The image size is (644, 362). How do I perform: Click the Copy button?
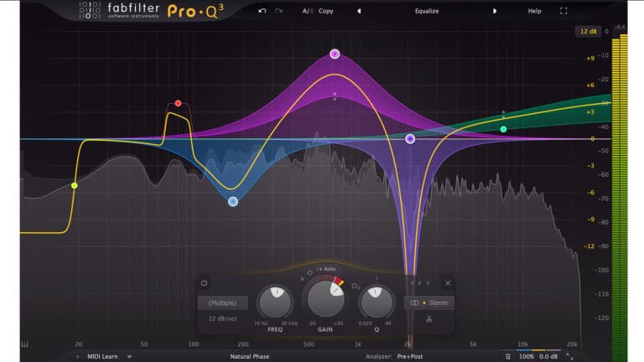click(x=325, y=11)
